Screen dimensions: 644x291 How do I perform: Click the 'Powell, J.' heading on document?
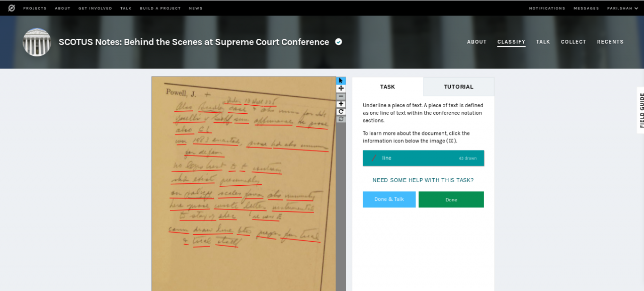point(181,93)
